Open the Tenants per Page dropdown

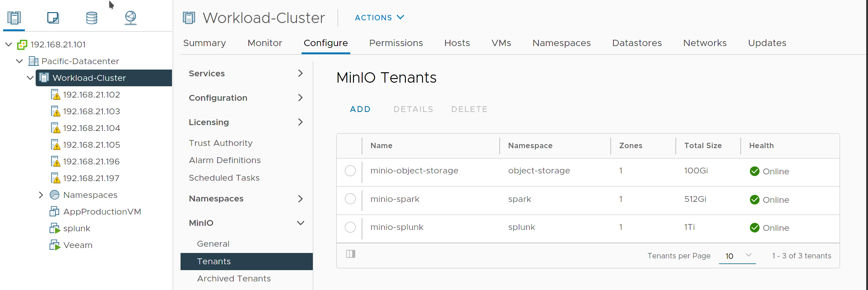(x=737, y=256)
